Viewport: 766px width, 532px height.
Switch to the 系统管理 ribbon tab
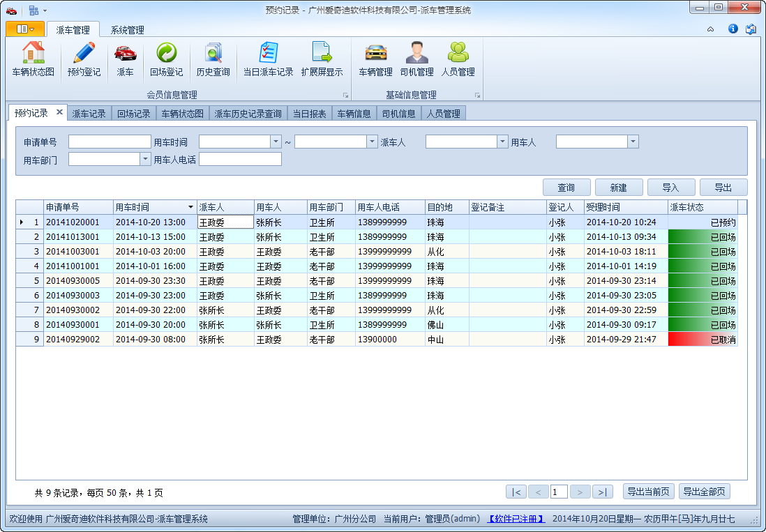(127, 30)
